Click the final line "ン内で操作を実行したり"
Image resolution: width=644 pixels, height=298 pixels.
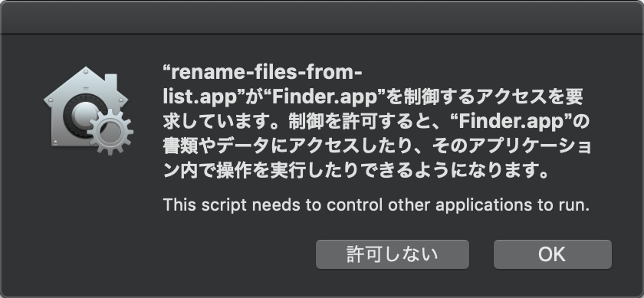(355, 171)
